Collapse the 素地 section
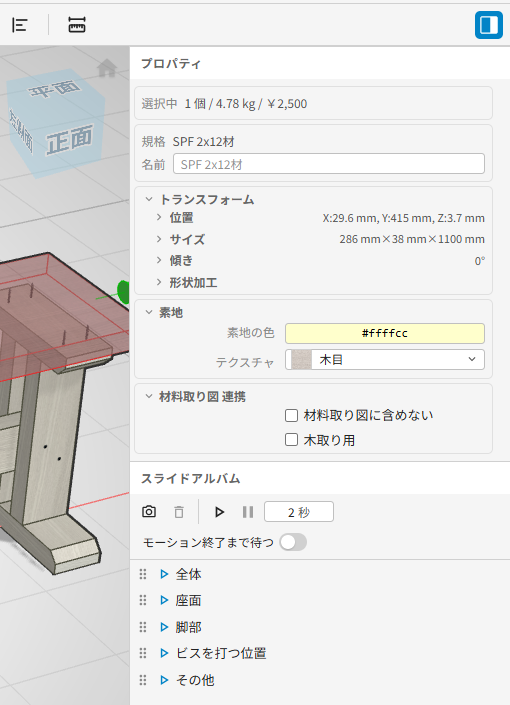The height and width of the screenshot is (705, 510). pyautogui.click(x=149, y=312)
